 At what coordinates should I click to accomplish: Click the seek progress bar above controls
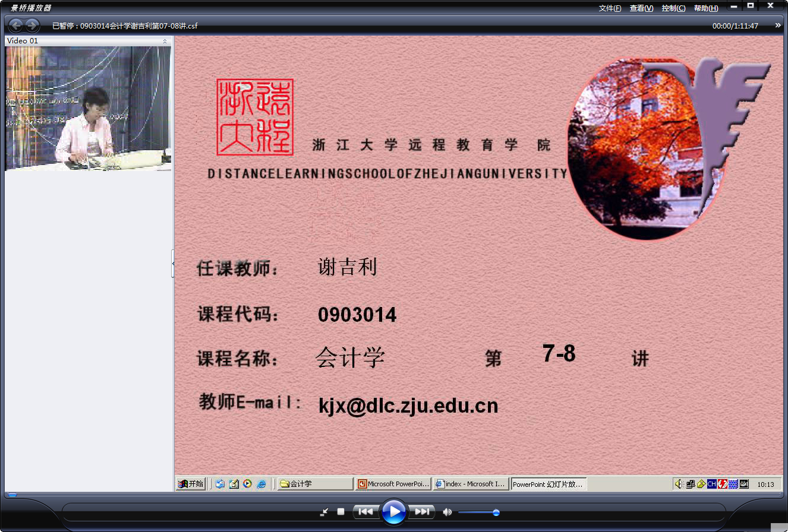pos(394,495)
